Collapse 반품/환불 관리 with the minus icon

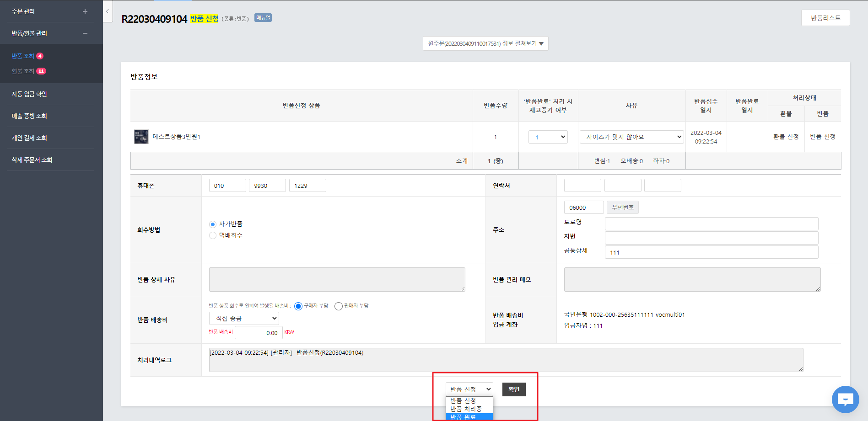click(x=85, y=33)
